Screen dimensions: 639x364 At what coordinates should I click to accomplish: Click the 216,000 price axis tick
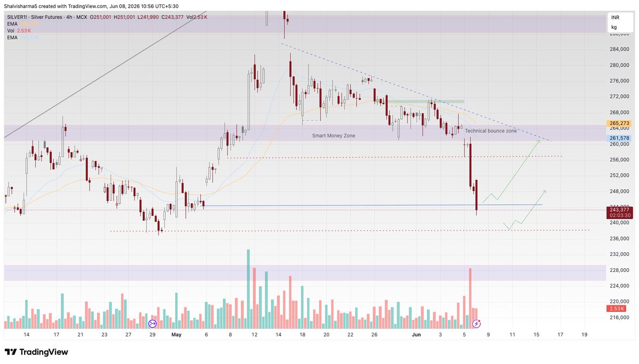619,318
